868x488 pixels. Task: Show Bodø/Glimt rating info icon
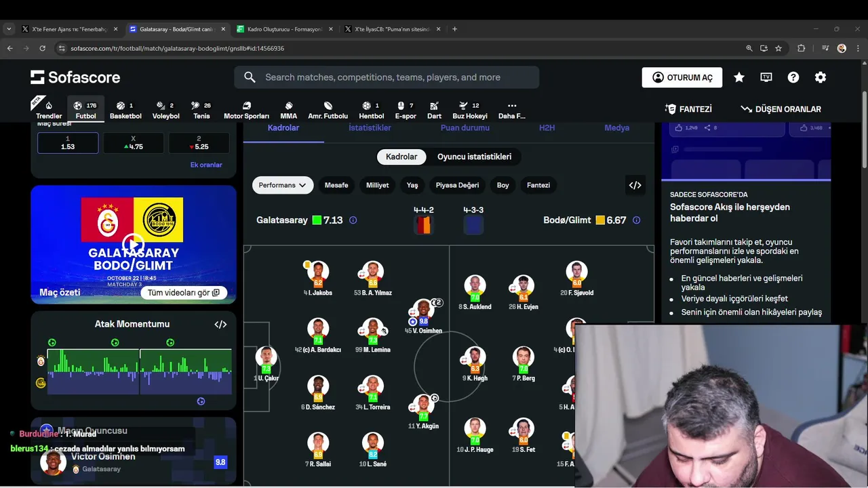pyautogui.click(x=636, y=220)
